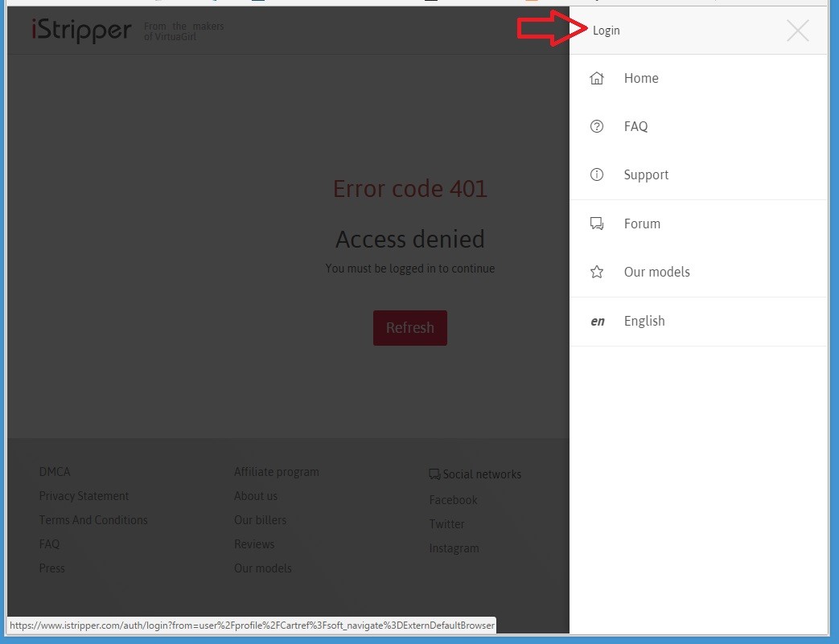Click the Support info icon
The width and height of the screenshot is (839, 644).
[597, 174]
